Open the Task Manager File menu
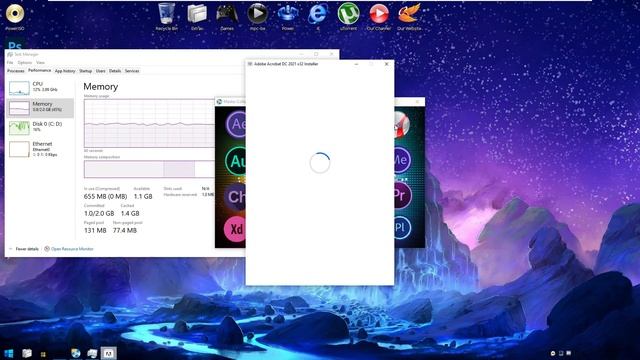640x360 pixels. point(10,62)
